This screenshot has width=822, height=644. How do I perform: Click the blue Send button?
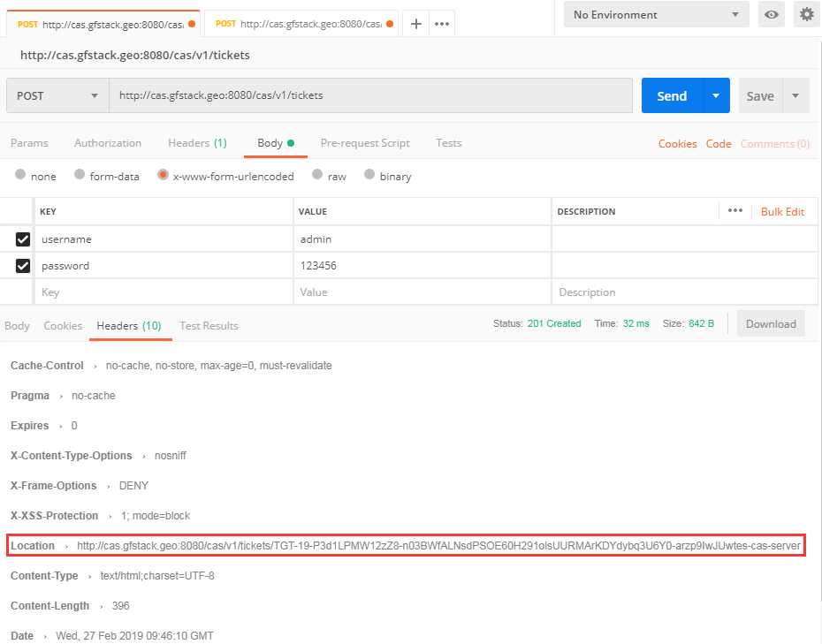[672, 96]
